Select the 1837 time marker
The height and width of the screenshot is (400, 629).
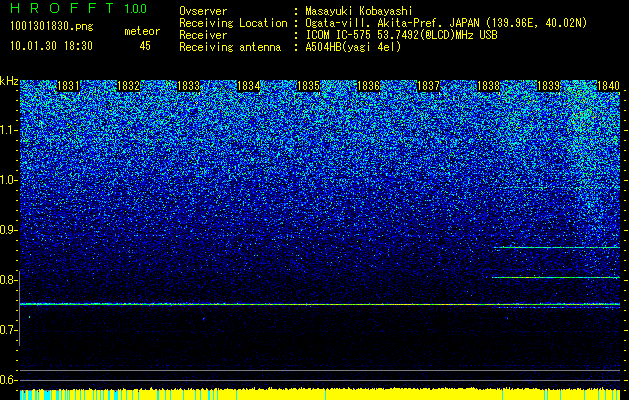pyautogui.click(x=428, y=86)
